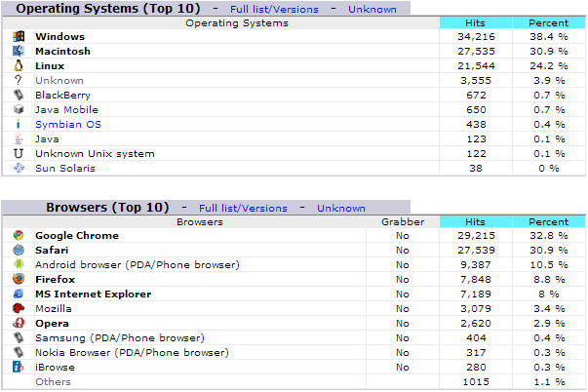This screenshot has height=392, width=588.
Task: Click the Macintosh OS icon
Action: point(18,51)
